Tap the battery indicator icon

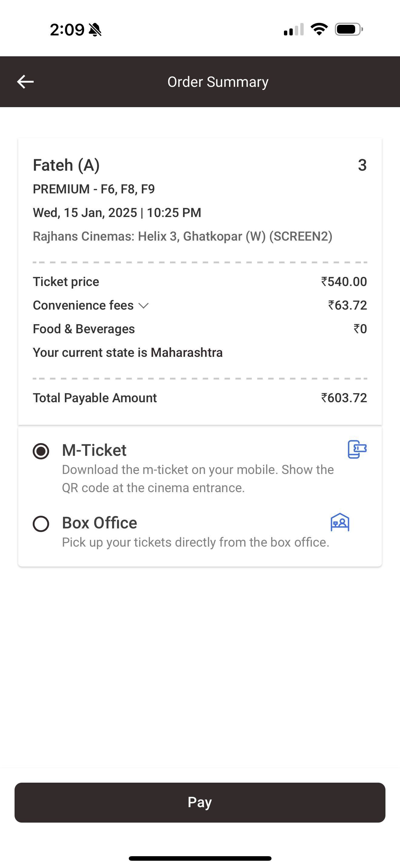point(349,29)
